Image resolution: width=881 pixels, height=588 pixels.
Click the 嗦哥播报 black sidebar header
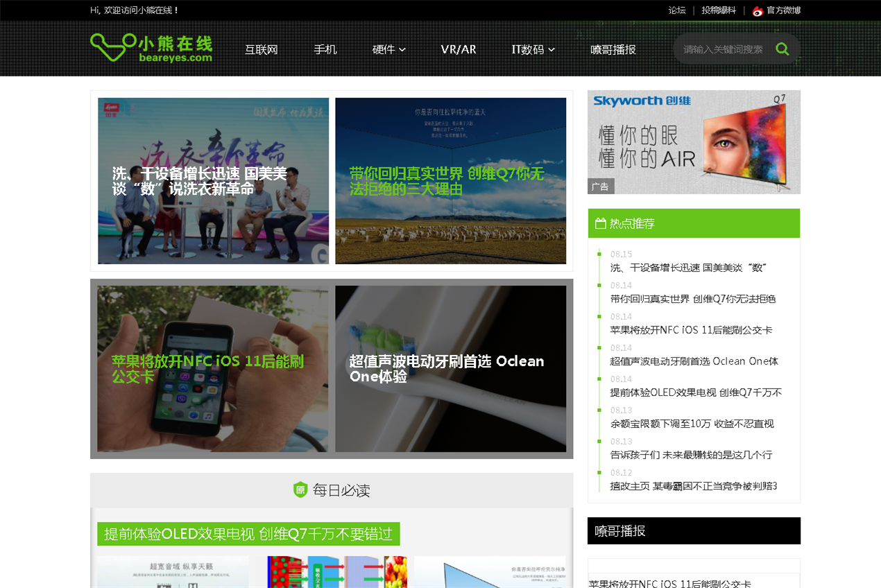click(x=694, y=530)
